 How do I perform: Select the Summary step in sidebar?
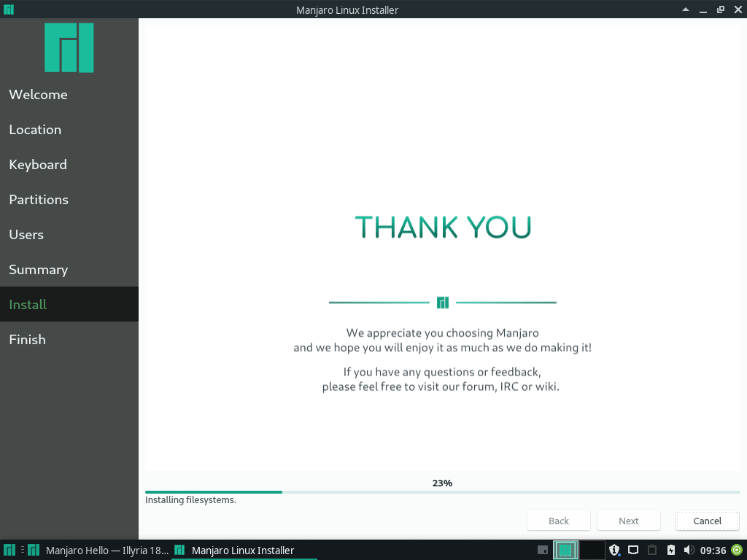point(69,270)
